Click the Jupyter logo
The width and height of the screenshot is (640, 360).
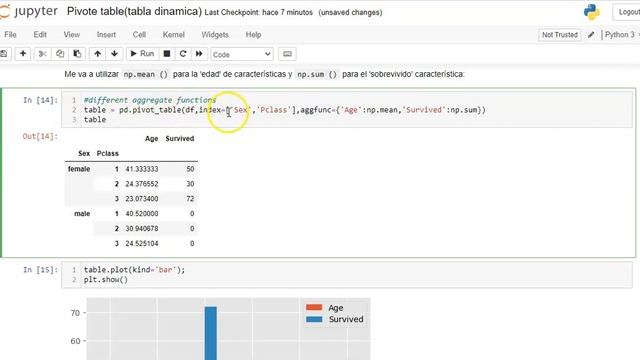(x=29, y=11)
